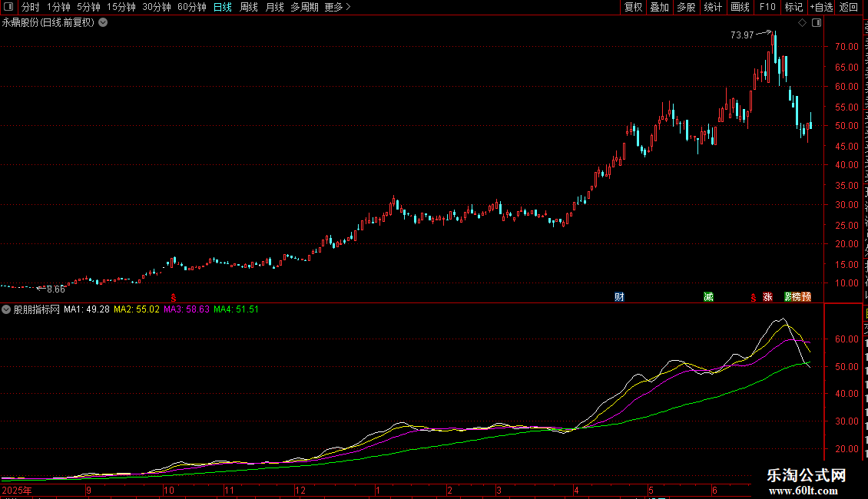
Task: Open the 复权 adjustment menu
Action: 633,7
